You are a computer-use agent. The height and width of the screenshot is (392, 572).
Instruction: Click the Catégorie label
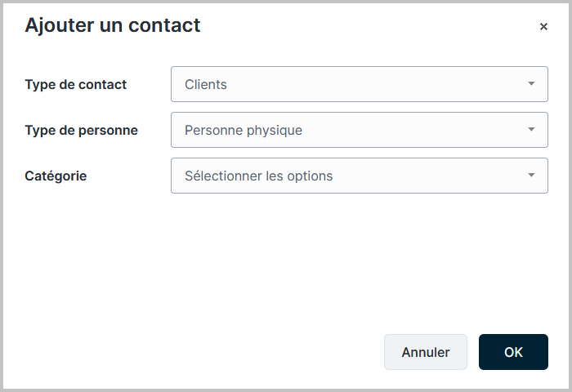click(x=56, y=176)
